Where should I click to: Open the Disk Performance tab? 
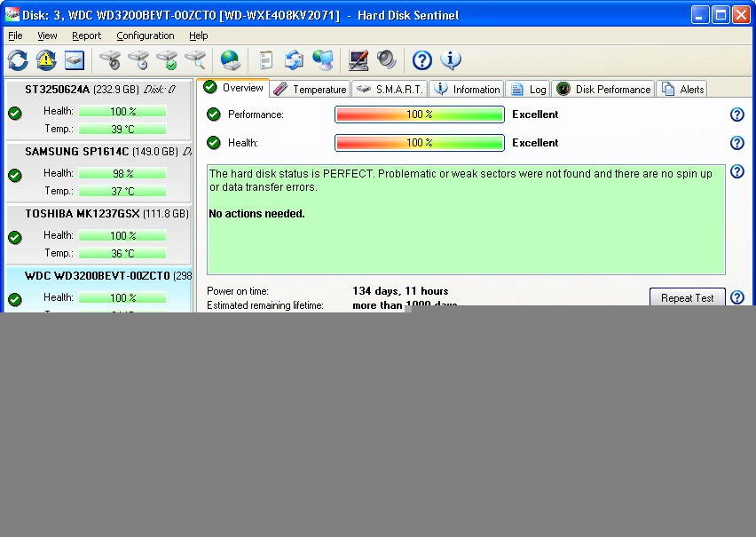603,89
